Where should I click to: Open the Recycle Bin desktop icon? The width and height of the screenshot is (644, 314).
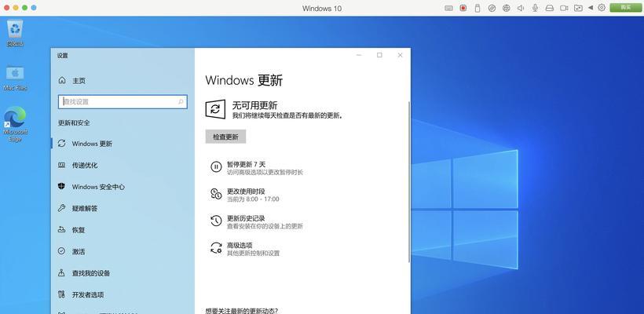15,33
